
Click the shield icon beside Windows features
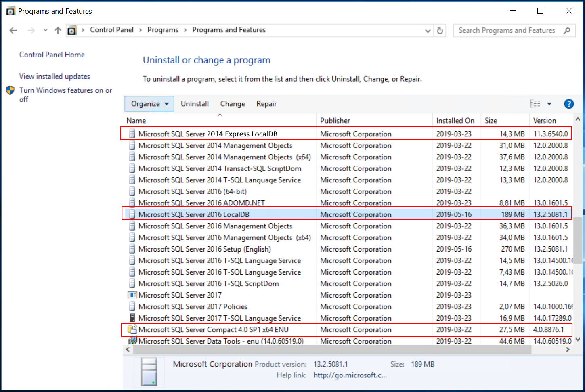pyautogui.click(x=10, y=90)
